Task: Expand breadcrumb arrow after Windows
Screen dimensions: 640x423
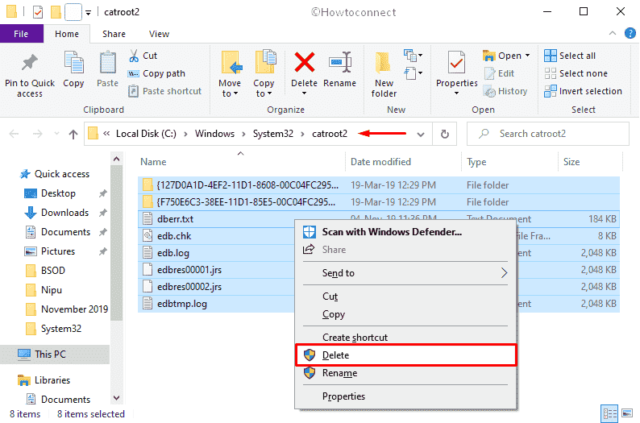Action: (243, 134)
